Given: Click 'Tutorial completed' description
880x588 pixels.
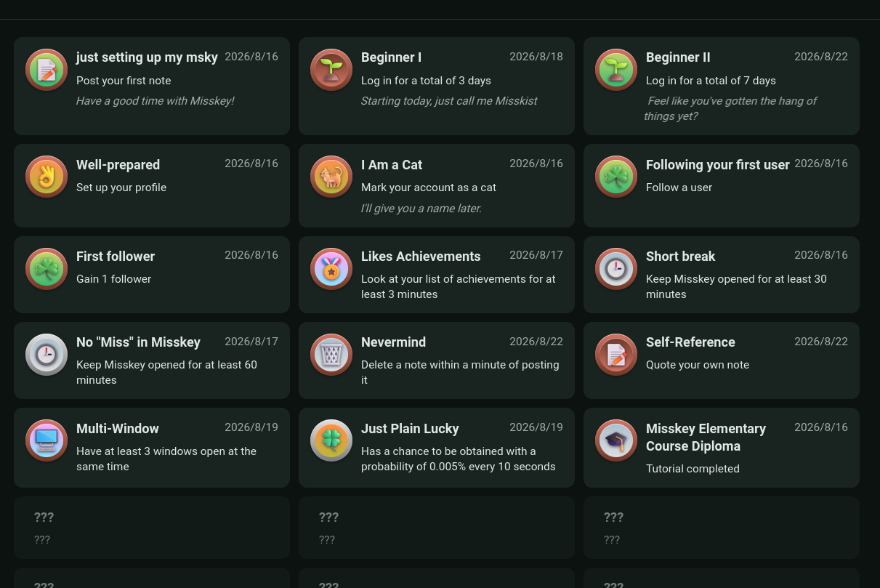Looking at the screenshot, I should click(x=693, y=469).
